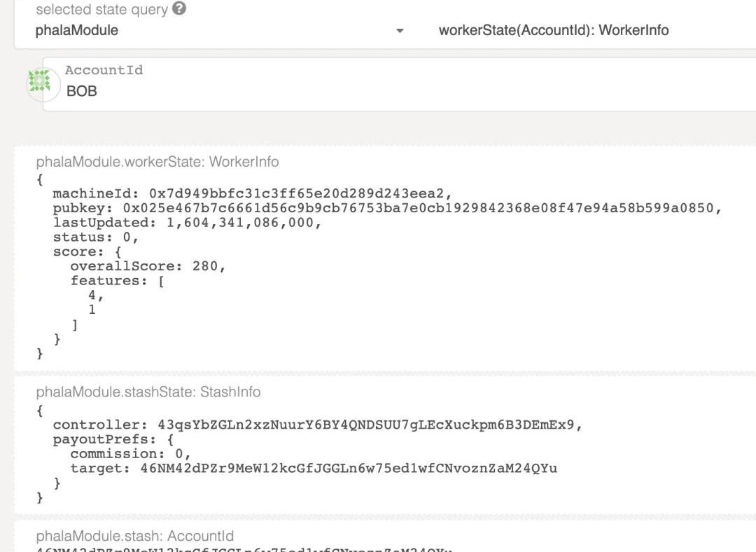This screenshot has height=552, width=756.
Task: Click the payout target address value
Action: [349, 468]
